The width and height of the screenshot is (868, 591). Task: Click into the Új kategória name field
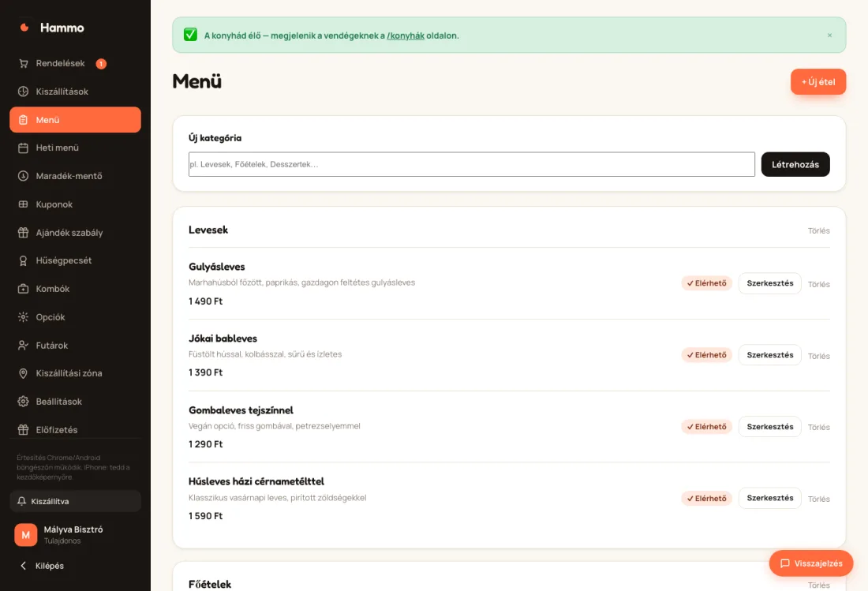point(472,164)
